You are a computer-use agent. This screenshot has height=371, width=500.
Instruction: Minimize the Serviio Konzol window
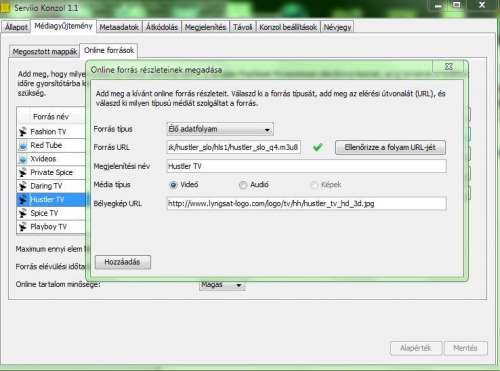click(438, 6)
